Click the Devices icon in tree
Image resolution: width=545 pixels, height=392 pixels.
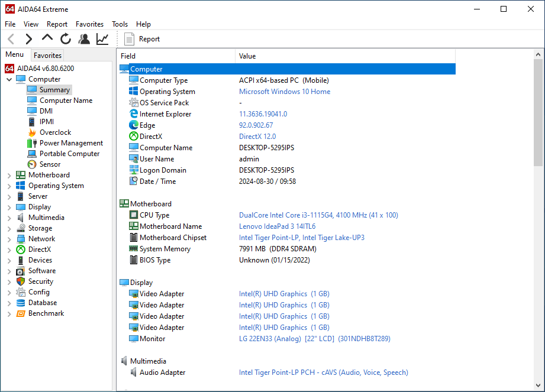pos(21,260)
